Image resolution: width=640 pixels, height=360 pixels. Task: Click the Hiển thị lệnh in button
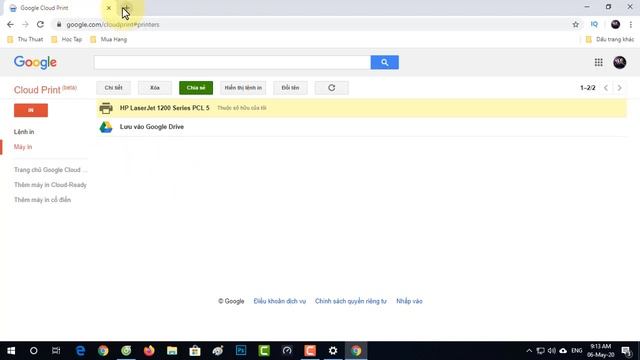click(243, 88)
